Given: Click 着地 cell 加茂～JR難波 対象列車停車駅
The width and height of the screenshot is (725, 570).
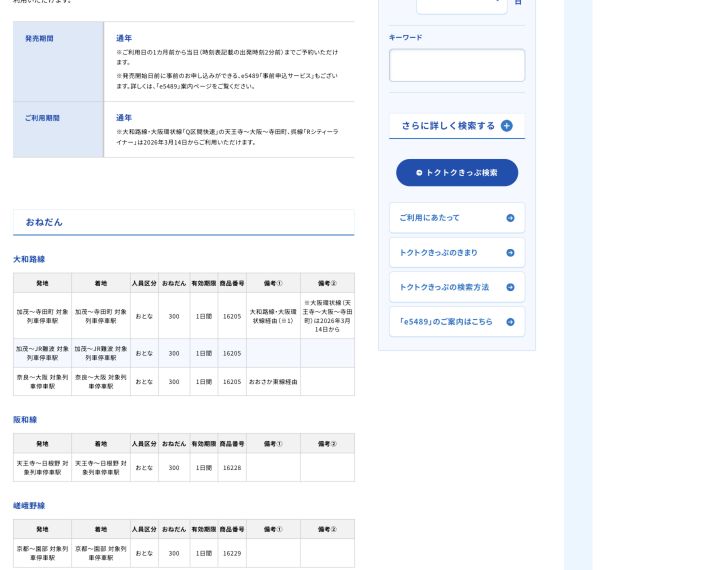Looking at the screenshot, I should 101,353.
